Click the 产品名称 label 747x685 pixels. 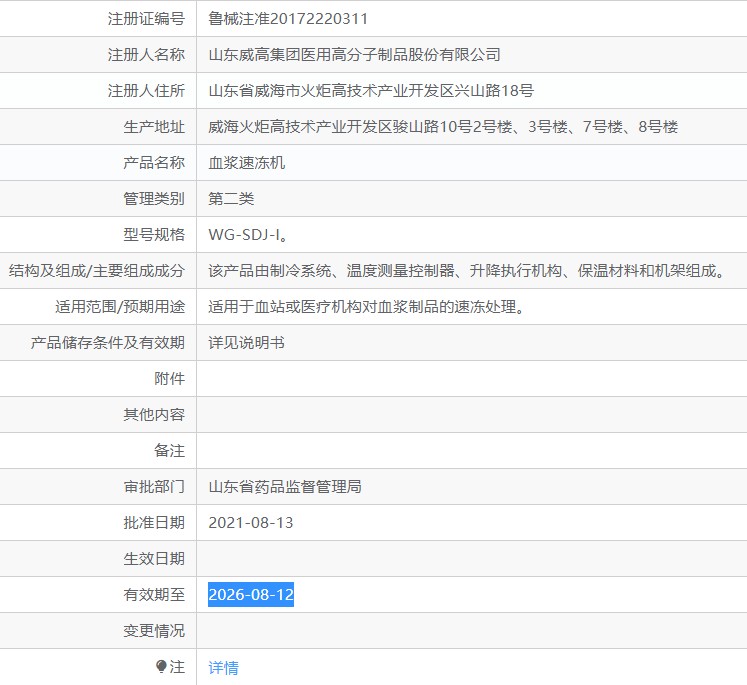pyautogui.click(x=154, y=162)
